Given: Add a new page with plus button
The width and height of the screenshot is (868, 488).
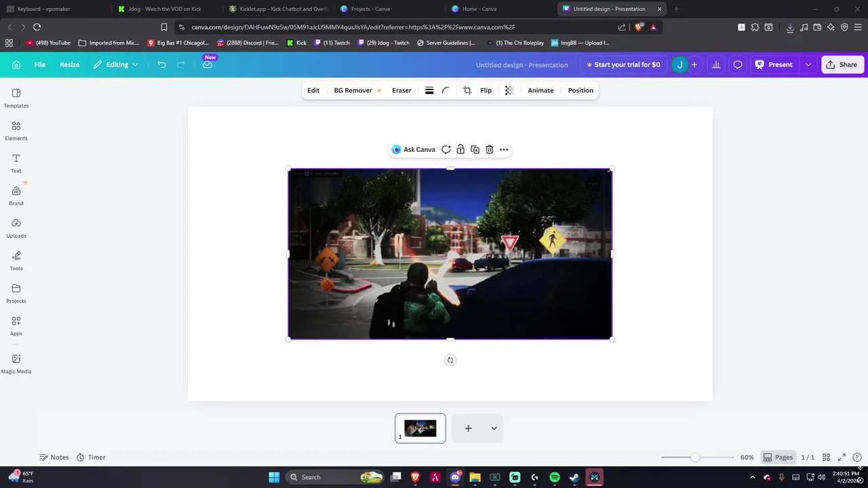Looking at the screenshot, I should point(468,428).
